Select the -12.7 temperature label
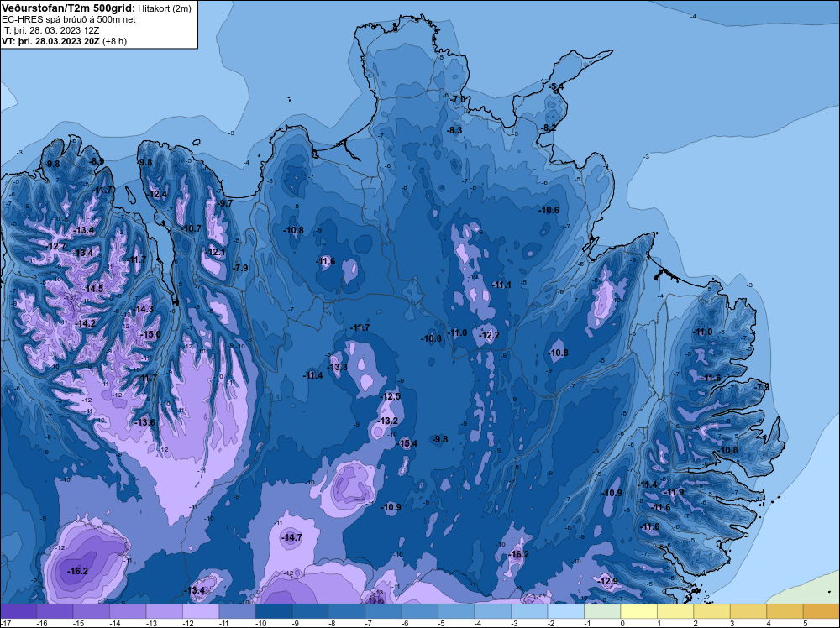 (x=57, y=246)
